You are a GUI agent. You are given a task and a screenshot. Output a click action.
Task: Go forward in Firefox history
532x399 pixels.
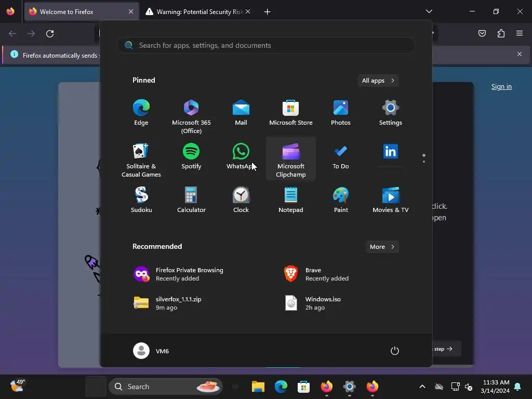coord(31,34)
